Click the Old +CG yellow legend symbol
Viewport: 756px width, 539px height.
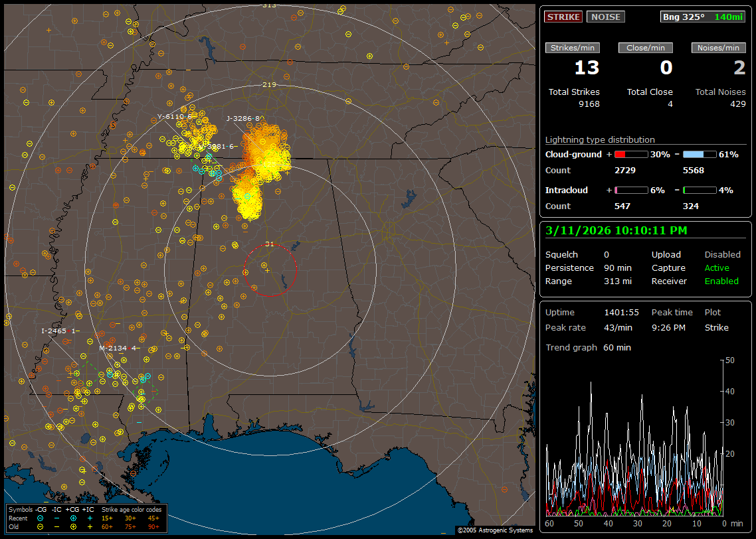pyautogui.click(x=73, y=526)
